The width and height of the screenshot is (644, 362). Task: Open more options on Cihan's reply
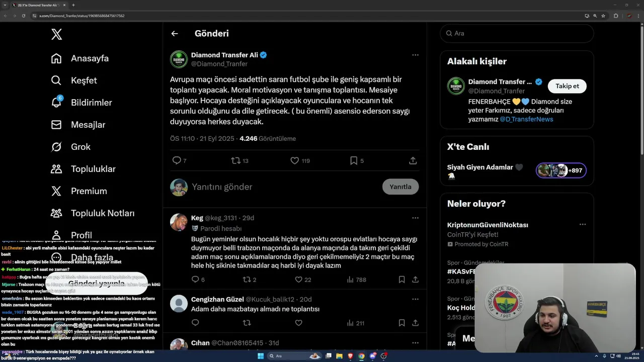pos(415,343)
